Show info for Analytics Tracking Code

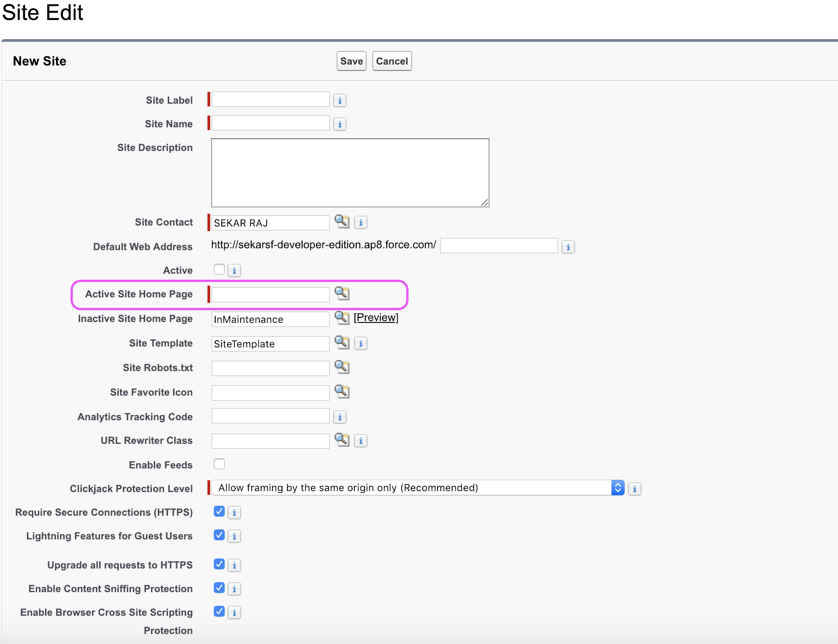point(340,417)
